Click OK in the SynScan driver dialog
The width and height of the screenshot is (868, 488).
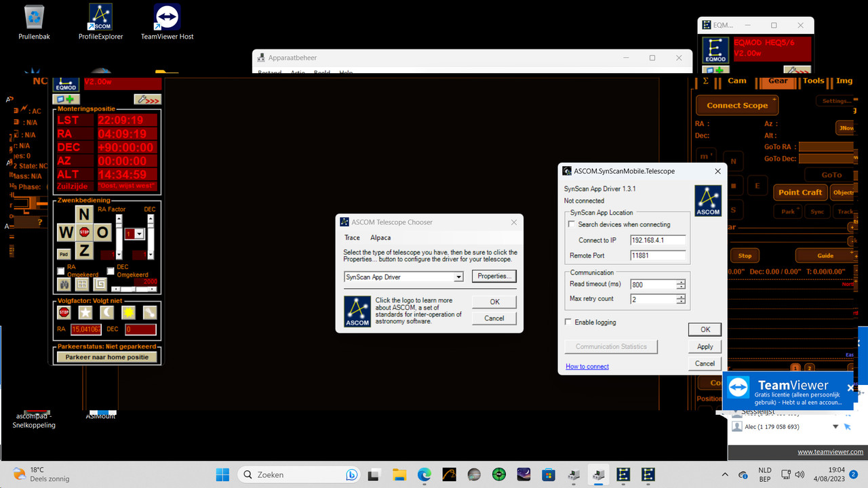pyautogui.click(x=705, y=329)
